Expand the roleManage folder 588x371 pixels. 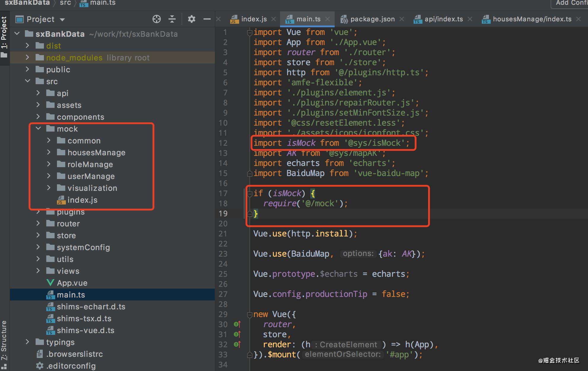[49, 164]
